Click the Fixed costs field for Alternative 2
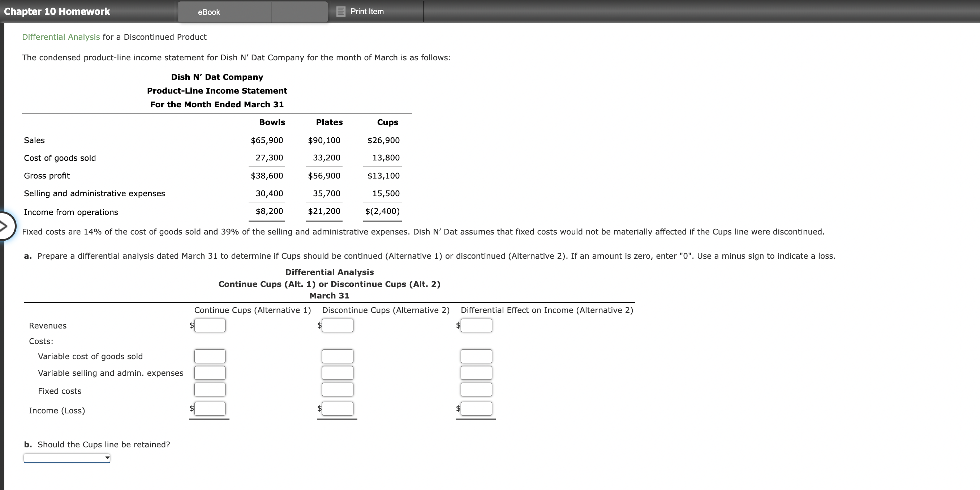 [338, 389]
